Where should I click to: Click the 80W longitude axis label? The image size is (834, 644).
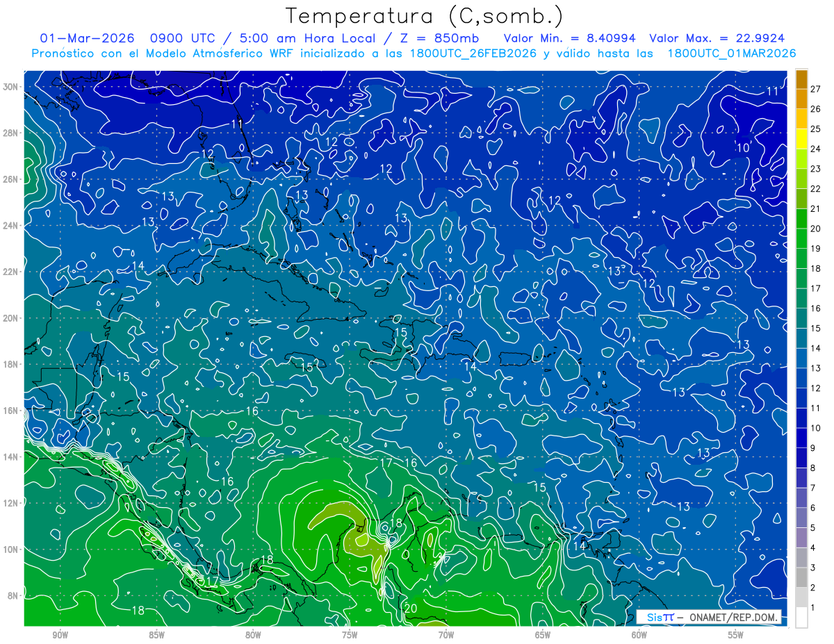pyautogui.click(x=253, y=636)
